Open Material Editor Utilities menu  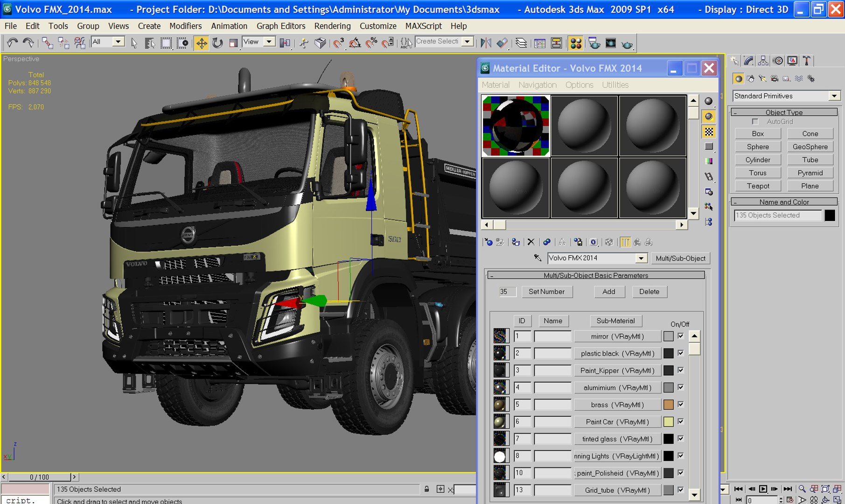pyautogui.click(x=615, y=85)
